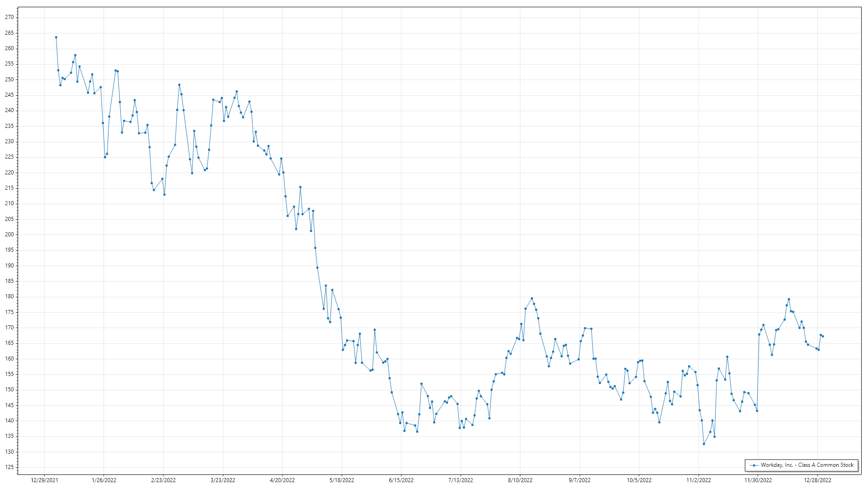Click the 2/23/2022 x-axis label
The image size is (868, 488).
[163, 480]
